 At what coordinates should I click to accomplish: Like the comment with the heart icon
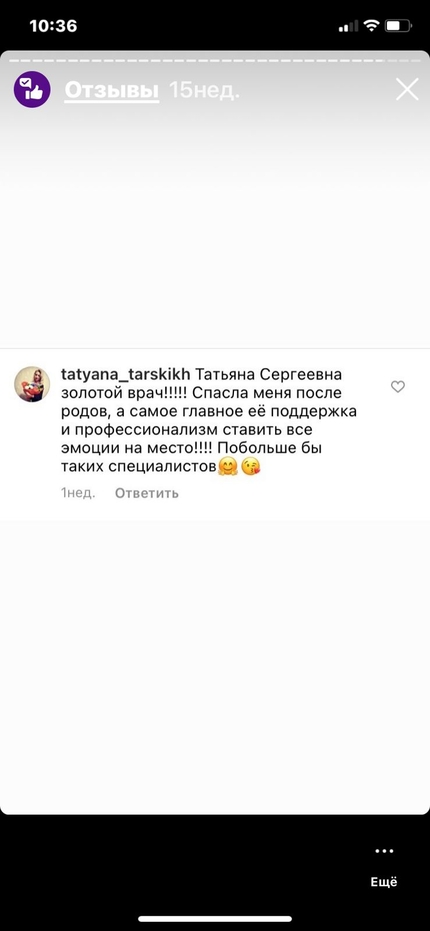coord(398,387)
